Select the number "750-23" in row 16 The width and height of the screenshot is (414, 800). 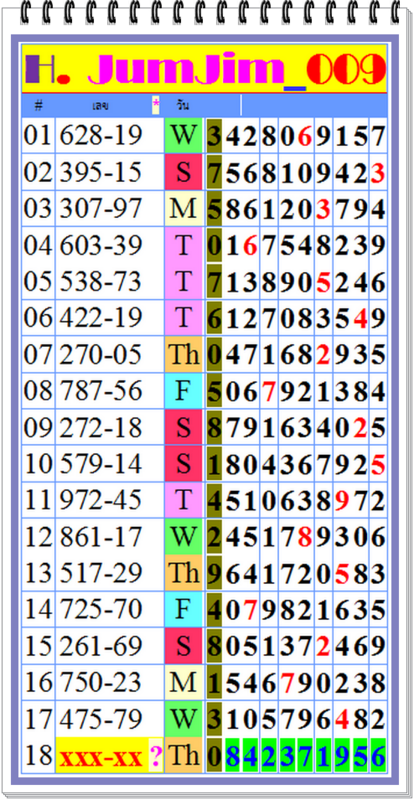100,682
